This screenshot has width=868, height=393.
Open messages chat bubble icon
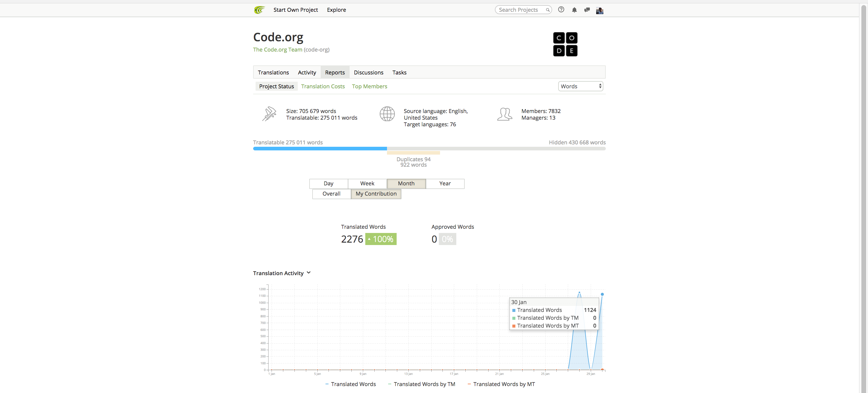point(587,10)
